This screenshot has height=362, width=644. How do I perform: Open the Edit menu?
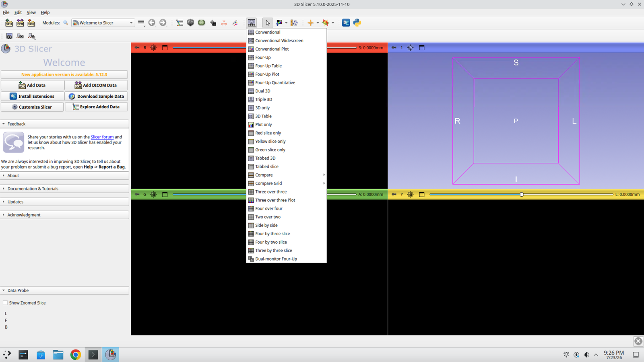click(x=18, y=12)
